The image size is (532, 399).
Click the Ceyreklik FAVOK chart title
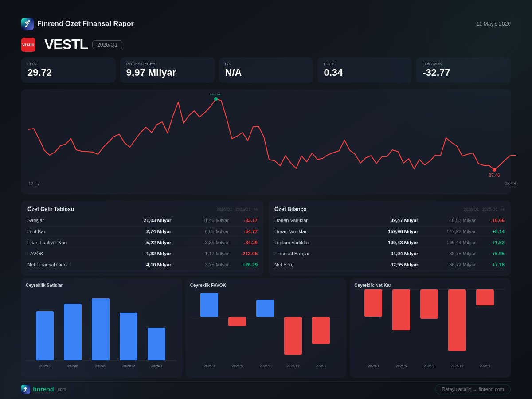[x=208, y=285]
